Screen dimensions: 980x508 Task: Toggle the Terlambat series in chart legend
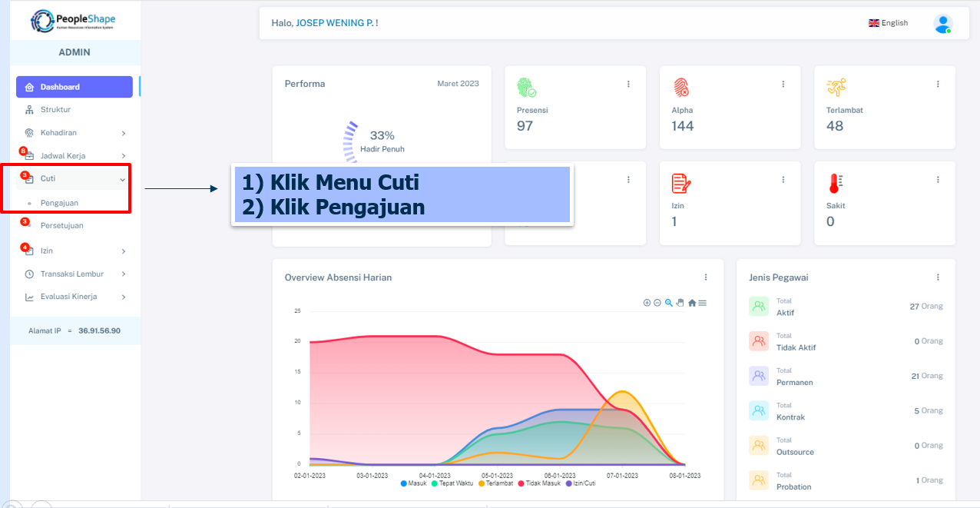point(496,483)
